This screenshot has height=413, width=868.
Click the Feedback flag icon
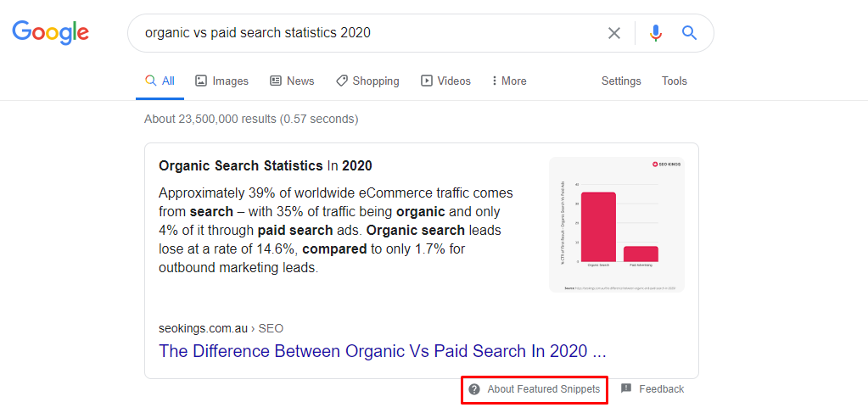[626, 388]
